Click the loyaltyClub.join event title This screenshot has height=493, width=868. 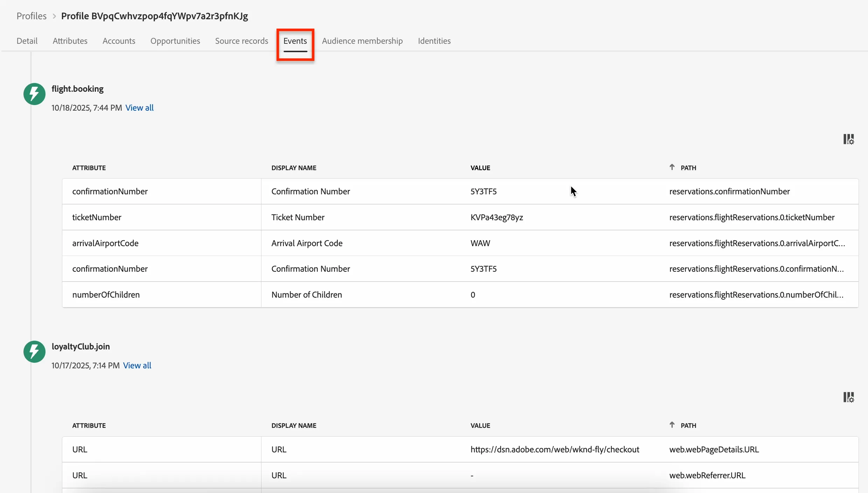[80, 347]
